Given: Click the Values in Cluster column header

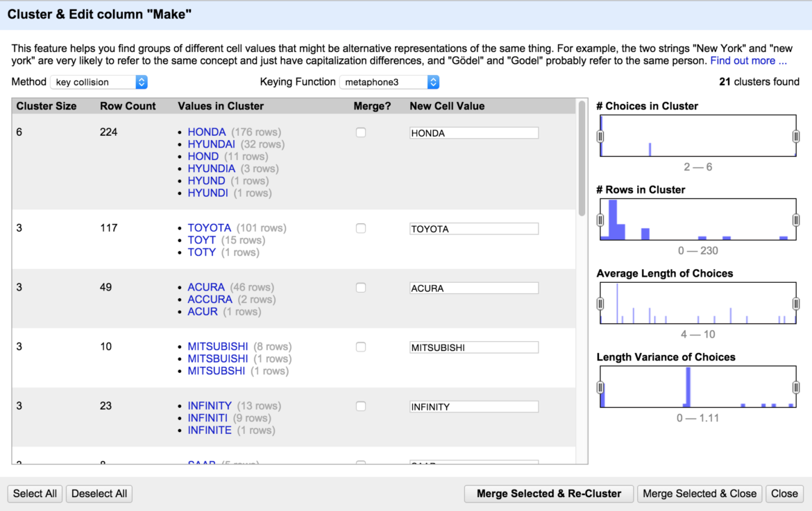Looking at the screenshot, I should [221, 106].
